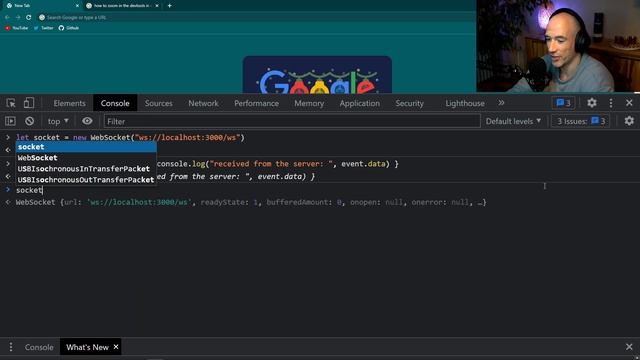Close the What's New tab
The width and height of the screenshot is (640, 360).
tap(116, 347)
